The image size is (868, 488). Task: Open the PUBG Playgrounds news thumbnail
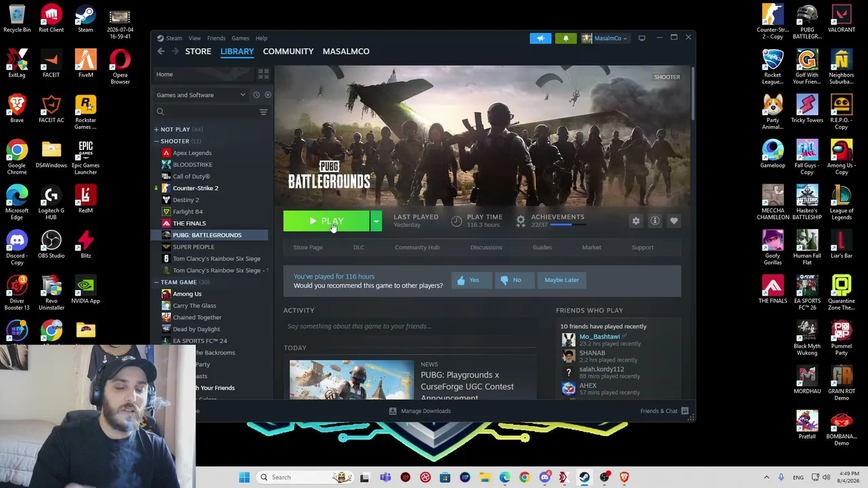(x=351, y=380)
